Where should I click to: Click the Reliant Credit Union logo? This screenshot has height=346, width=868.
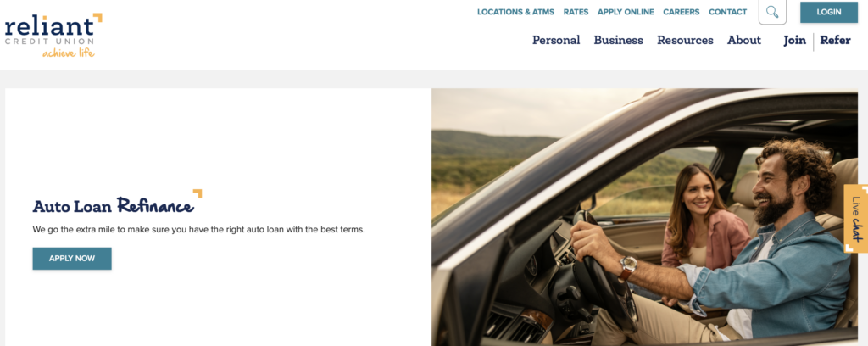(x=53, y=35)
